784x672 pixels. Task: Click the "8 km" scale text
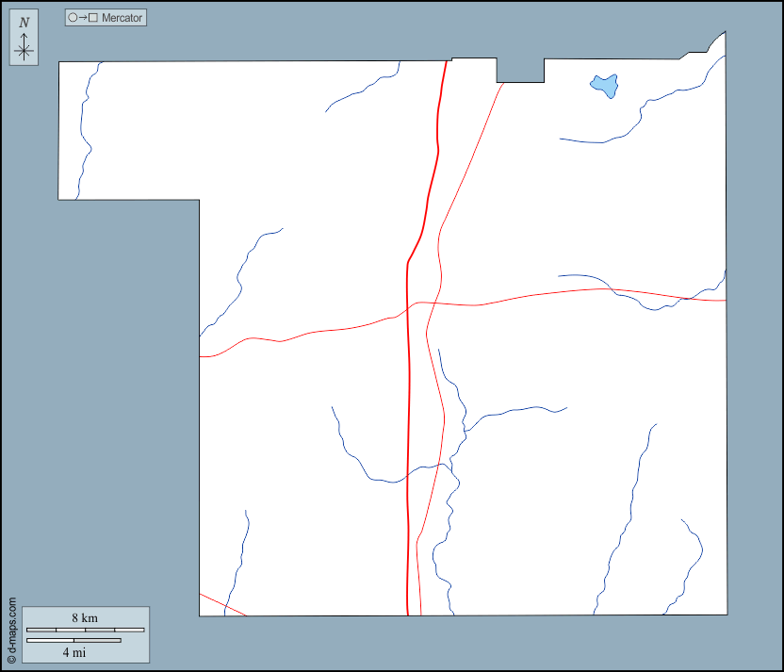85,617
